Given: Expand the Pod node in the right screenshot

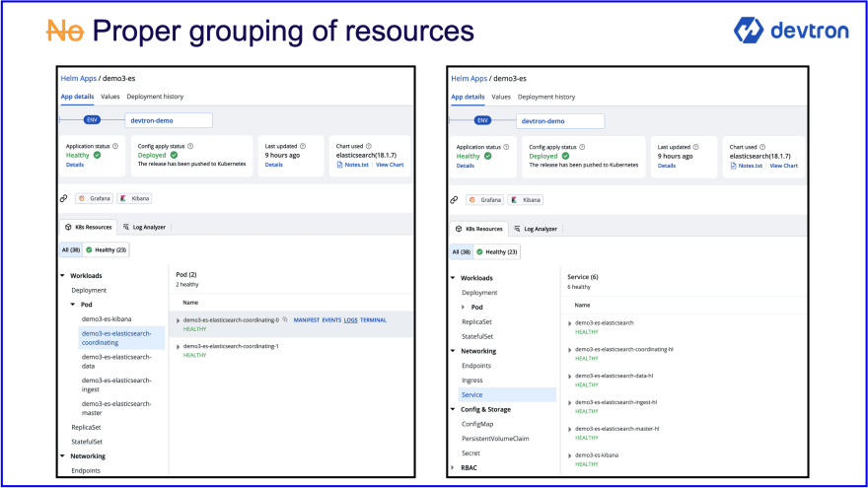Looking at the screenshot, I should pos(464,307).
